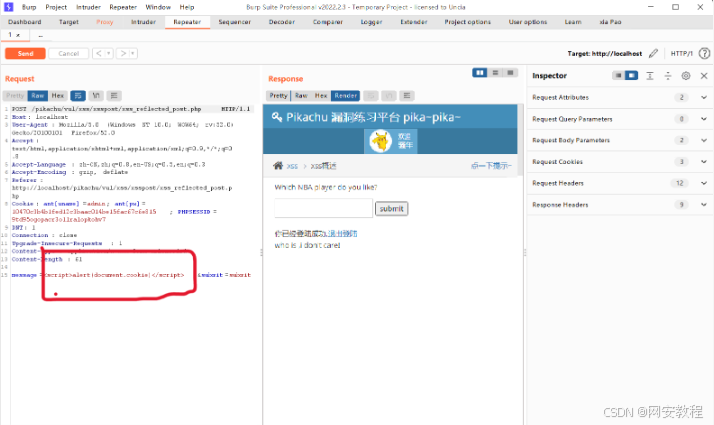714x425 pixels.
Task: Open Repeater help question mark icon
Action: coord(704,53)
